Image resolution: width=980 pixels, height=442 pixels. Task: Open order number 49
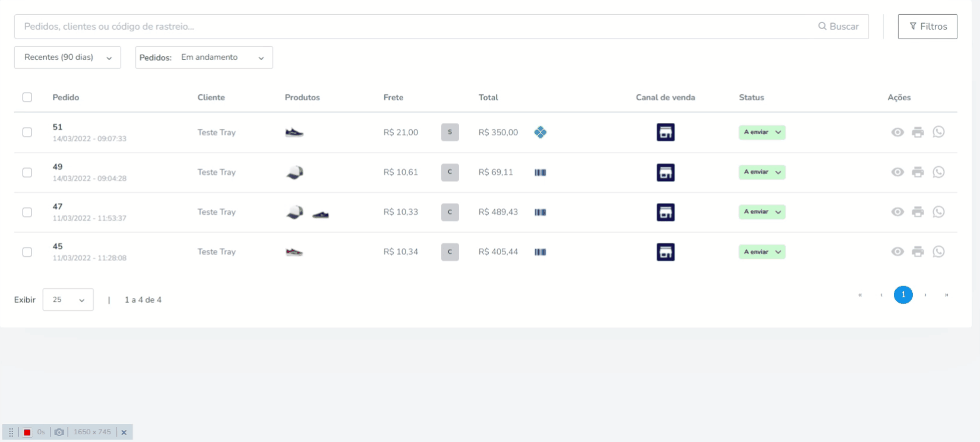[x=58, y=167]
